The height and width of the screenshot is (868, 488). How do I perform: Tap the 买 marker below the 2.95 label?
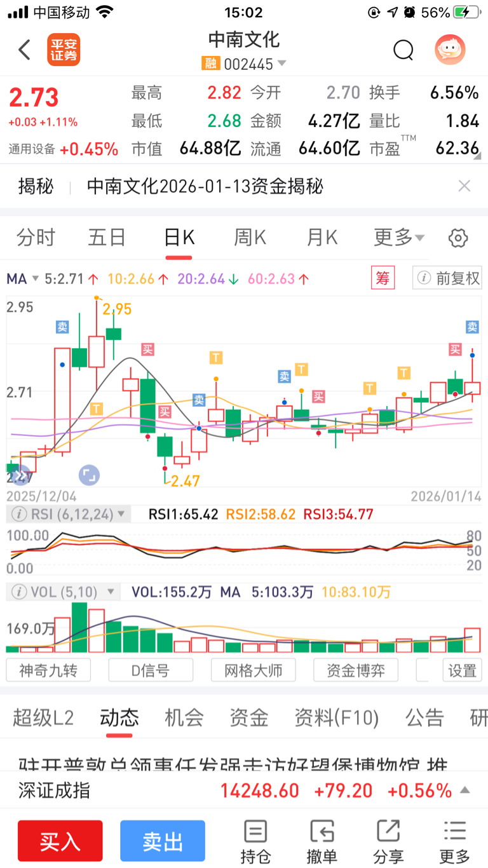coord(147,349)
